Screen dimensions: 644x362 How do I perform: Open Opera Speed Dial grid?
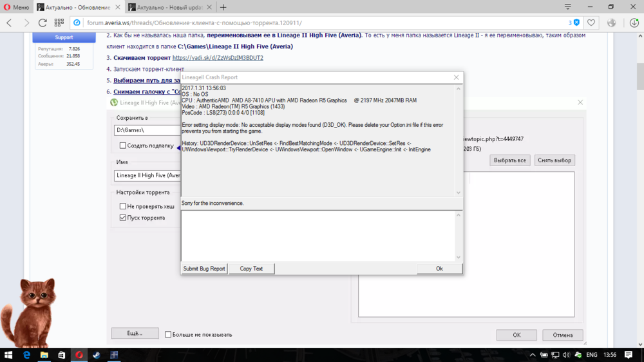point(59,23)
